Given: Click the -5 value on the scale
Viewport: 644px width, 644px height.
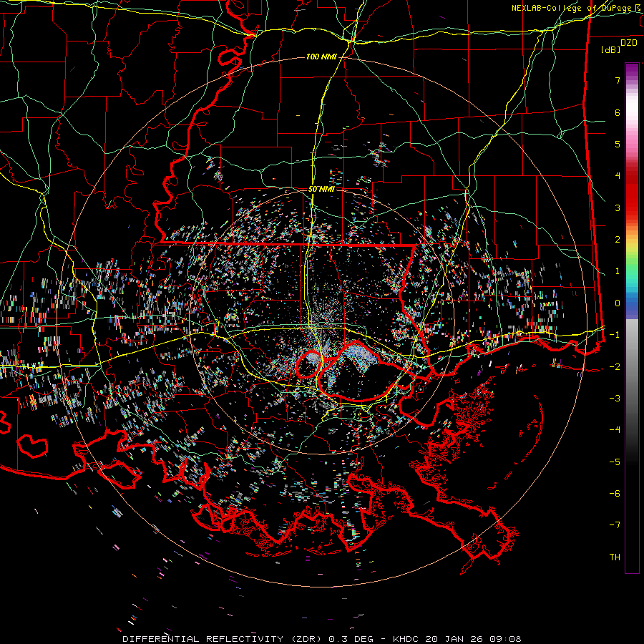Looking at the screenshot, I should pyautogui.click(x=615, y=462).
